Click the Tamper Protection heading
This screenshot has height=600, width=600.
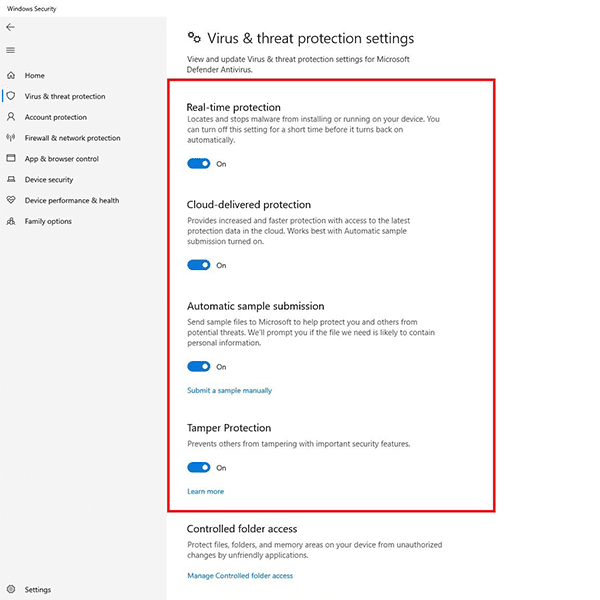coord(229,428)
